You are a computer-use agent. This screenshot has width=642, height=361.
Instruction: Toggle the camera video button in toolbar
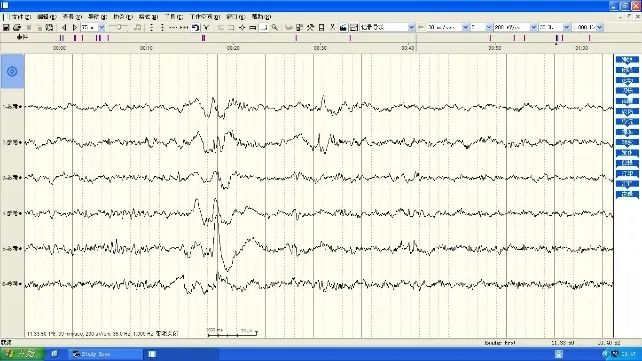point(343,27)
